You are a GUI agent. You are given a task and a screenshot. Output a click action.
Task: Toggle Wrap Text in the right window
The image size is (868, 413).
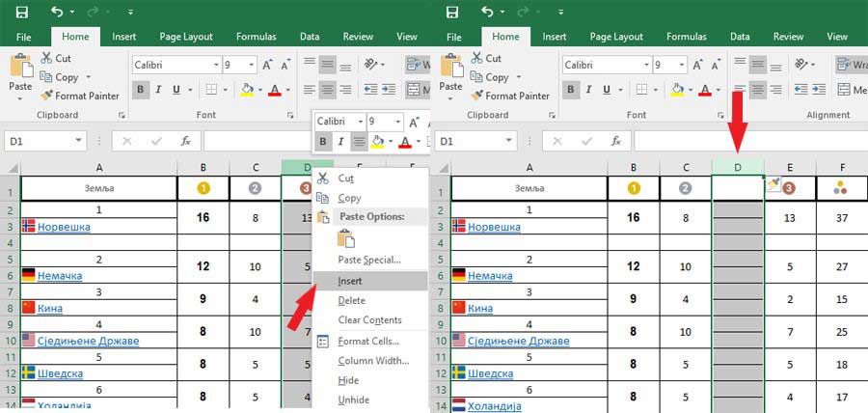click(852, 65)
